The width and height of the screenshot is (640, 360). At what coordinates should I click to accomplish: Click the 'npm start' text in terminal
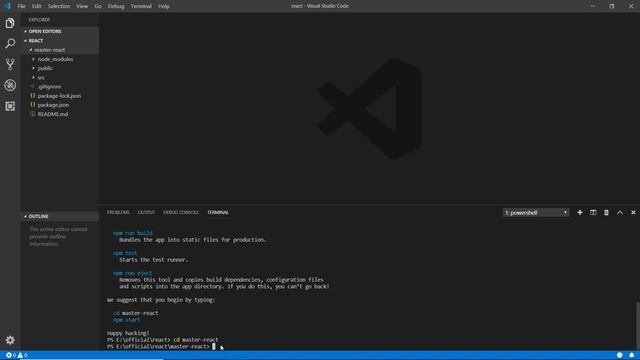pyautogui.click(x=127, y=320)
